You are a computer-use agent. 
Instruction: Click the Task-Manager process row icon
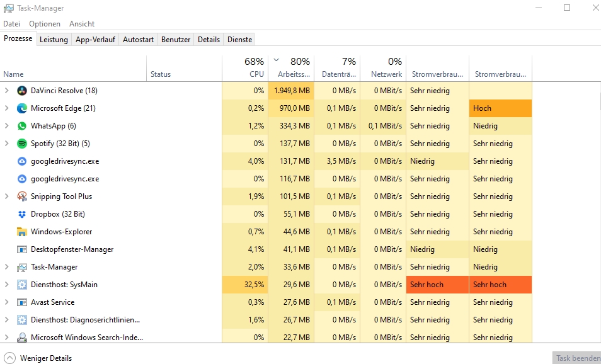pos(22,267)
